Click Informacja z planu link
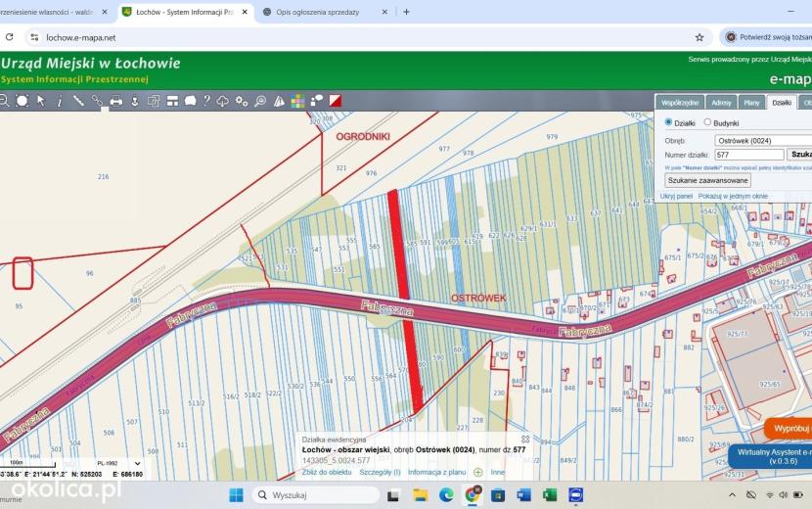This screenshot has width=812, height=509. pyautogui.click(x=436, y=472)
